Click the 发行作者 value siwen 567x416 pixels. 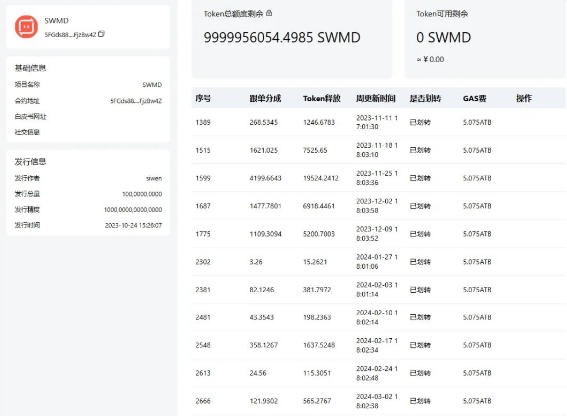pyautogui.click(x=154, y=178)
